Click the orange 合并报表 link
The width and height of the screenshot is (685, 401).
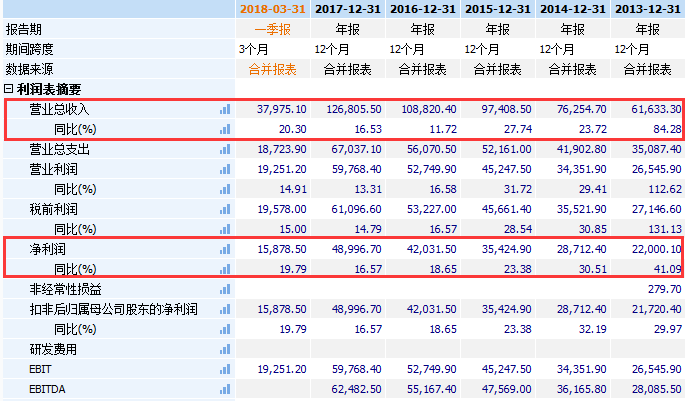click(273, 69)
